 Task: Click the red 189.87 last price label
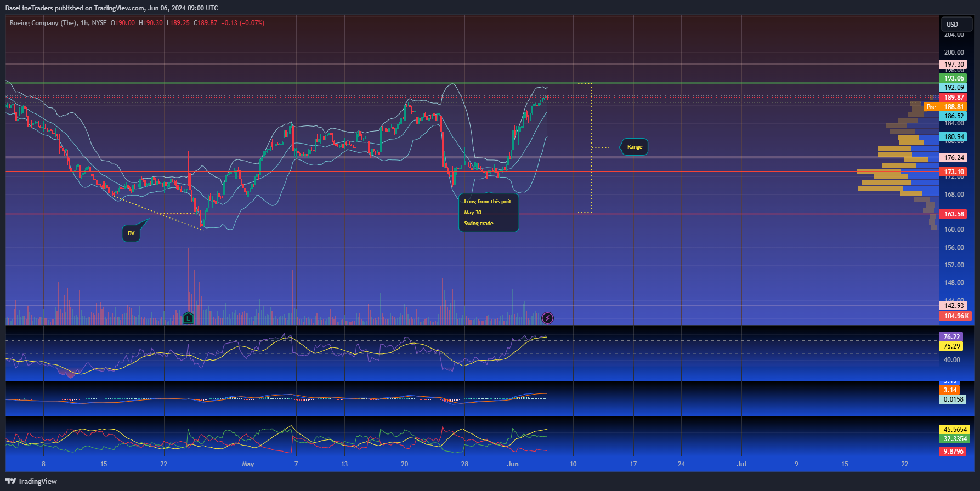tap(954, 98)
